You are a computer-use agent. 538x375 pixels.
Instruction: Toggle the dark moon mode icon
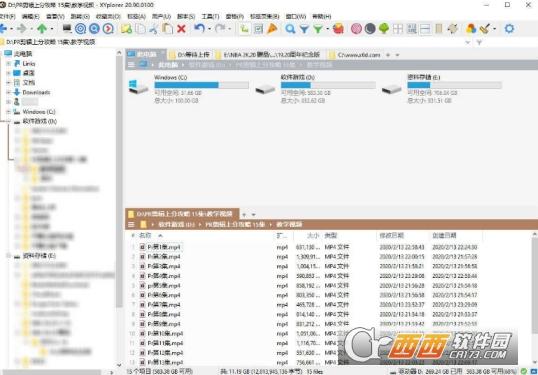point(370,29)
